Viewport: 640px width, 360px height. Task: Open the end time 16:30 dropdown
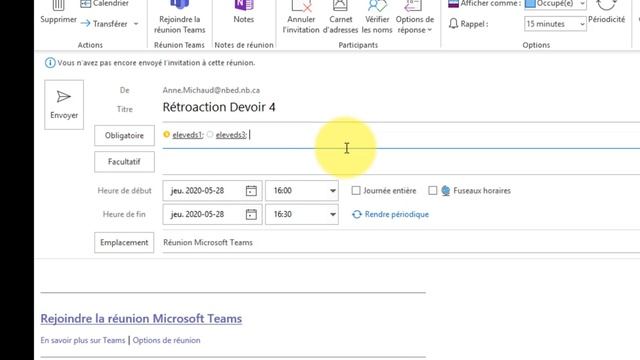coord(333,214)
